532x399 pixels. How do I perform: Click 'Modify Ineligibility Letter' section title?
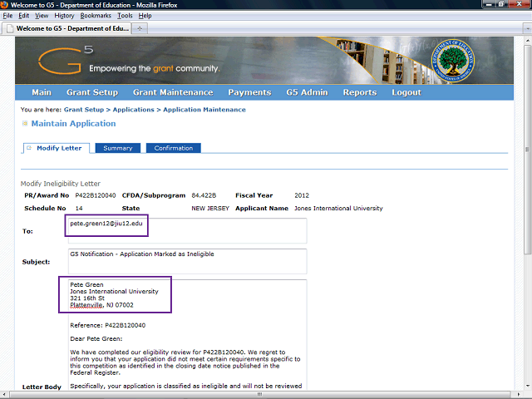click(61, 184)
